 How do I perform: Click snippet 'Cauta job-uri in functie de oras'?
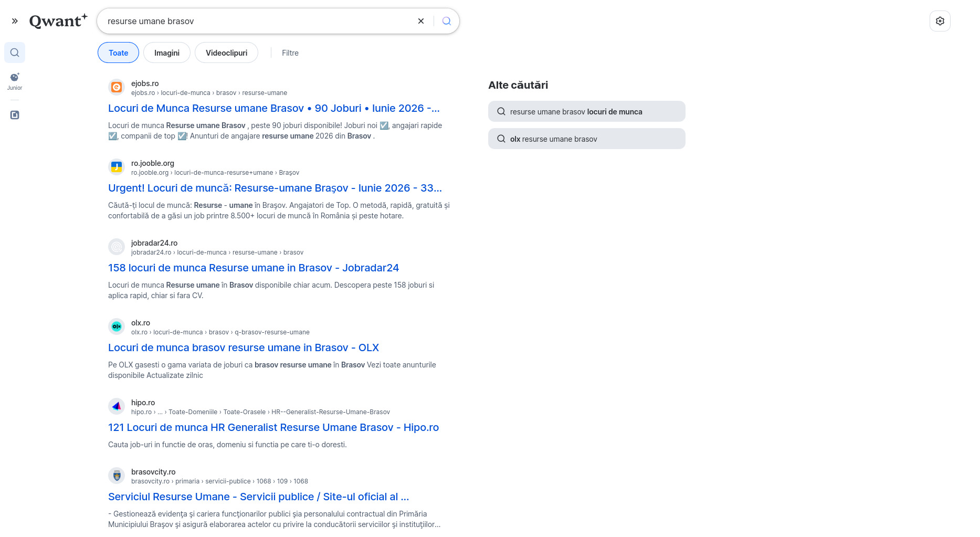point(227,445)
